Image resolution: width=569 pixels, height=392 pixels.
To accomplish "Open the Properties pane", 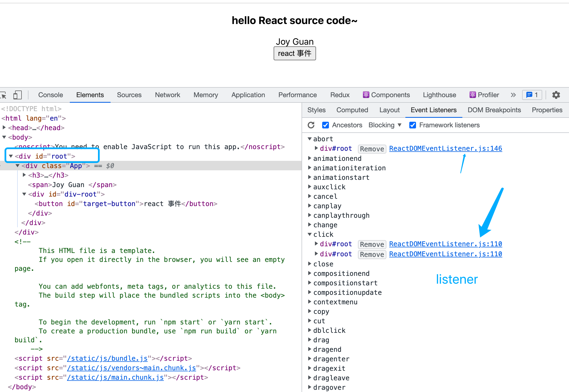I will (x=547, y=110).
